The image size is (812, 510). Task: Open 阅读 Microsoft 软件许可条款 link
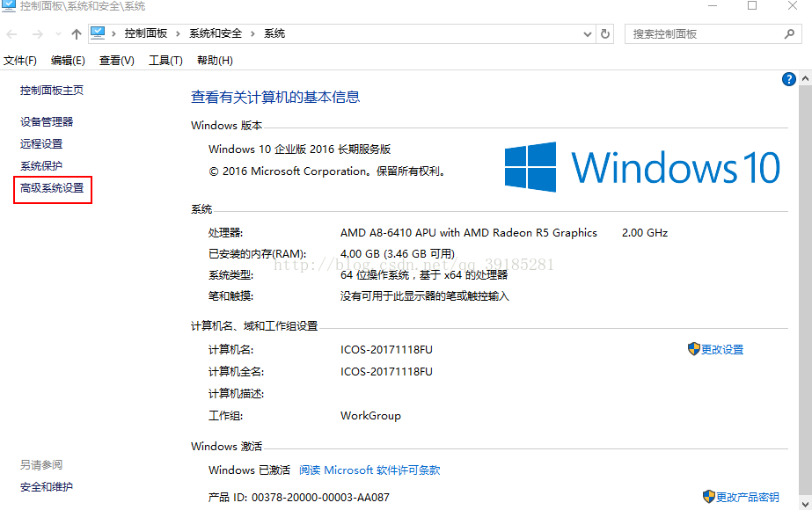tap(369, 470)
